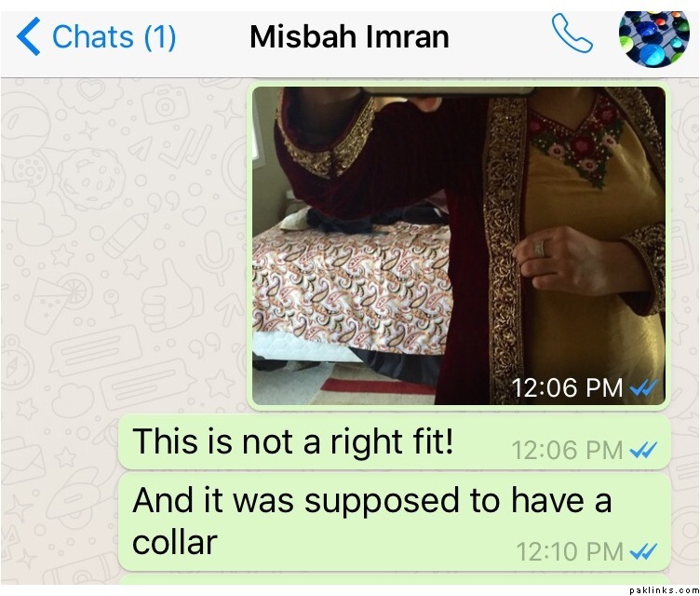Tap blue read checkmarks on photo
This screenshot has height=596, width=700.
(x=643, y=387)
